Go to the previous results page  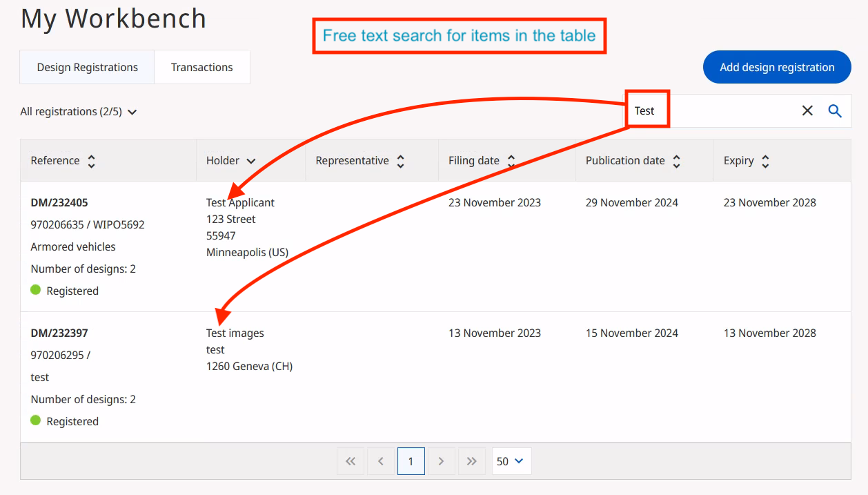pos(381,461)
